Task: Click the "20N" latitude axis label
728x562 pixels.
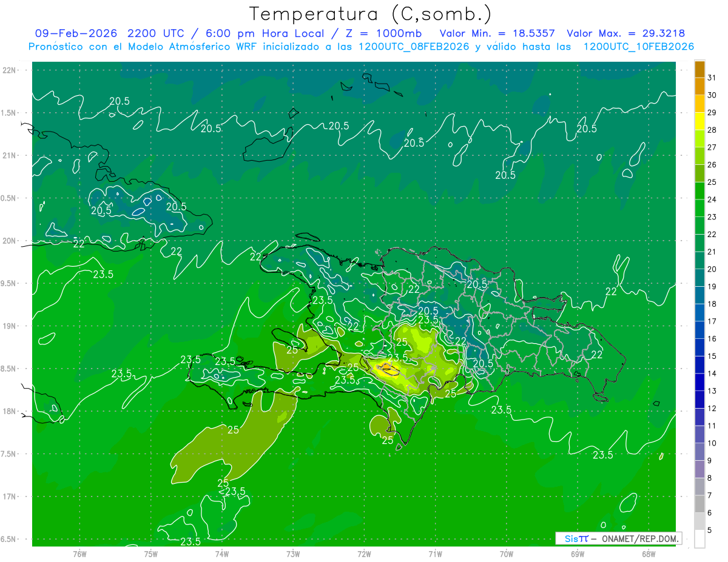Action: pos(9,241)
